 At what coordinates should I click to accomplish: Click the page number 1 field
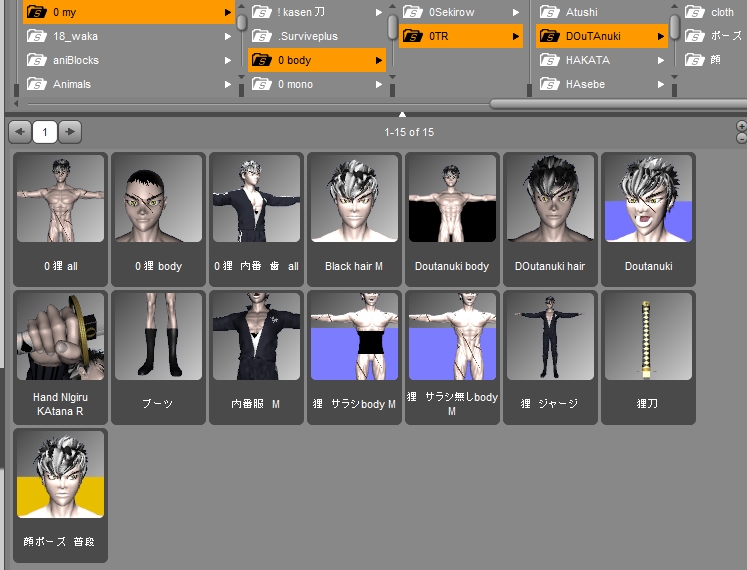45,132
